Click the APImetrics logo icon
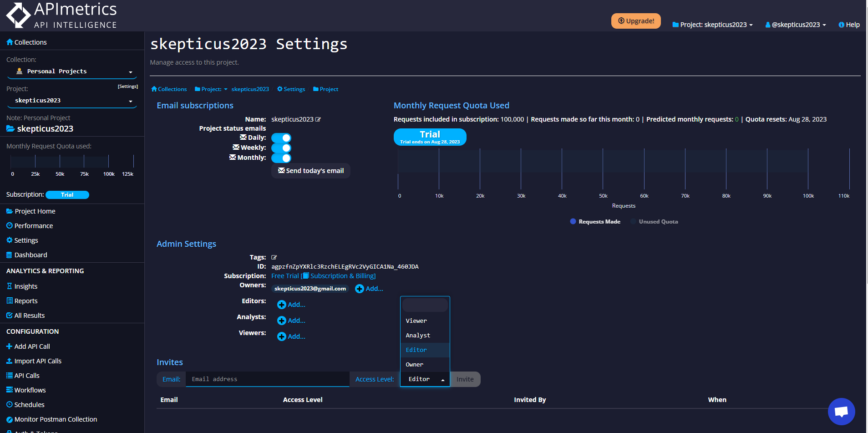Viewport: 868px width, 433px height. point(18,15)
